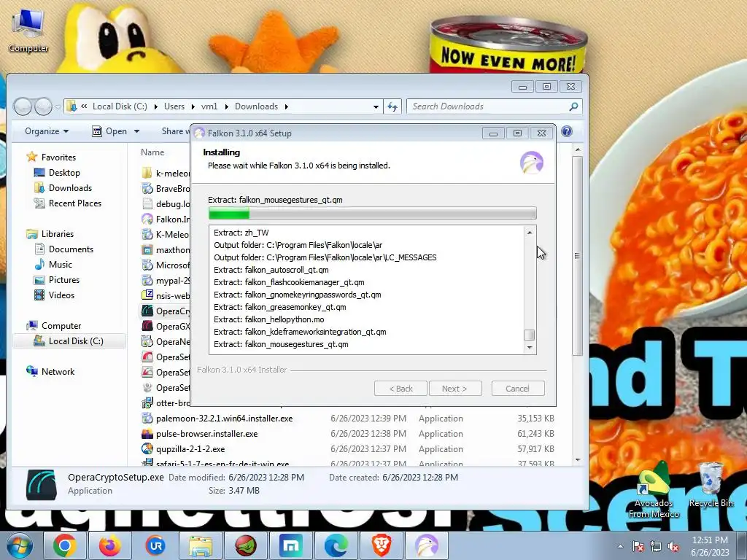
Task: Show hidden tray icons arrow
Action: point(620,547)
